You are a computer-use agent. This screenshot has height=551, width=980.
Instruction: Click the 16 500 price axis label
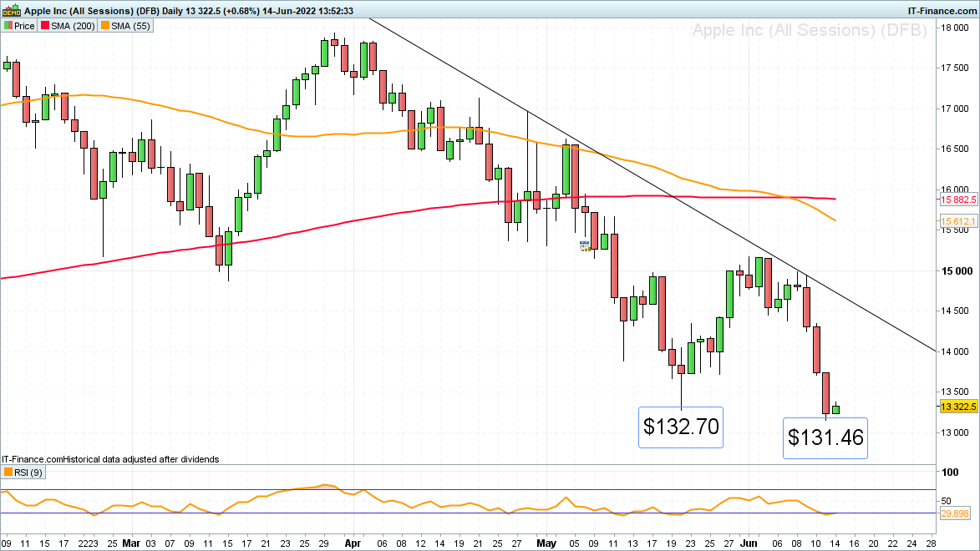pyautogui.click(x=955, y=149)
